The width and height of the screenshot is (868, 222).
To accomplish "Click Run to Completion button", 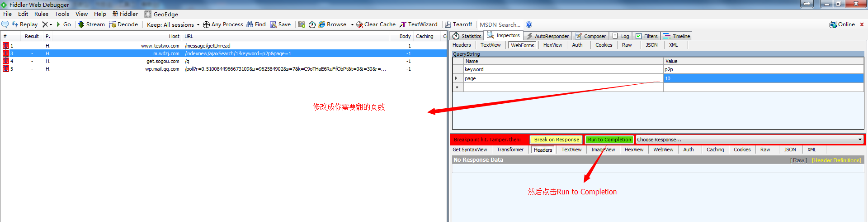I will [x=609, y=140].
